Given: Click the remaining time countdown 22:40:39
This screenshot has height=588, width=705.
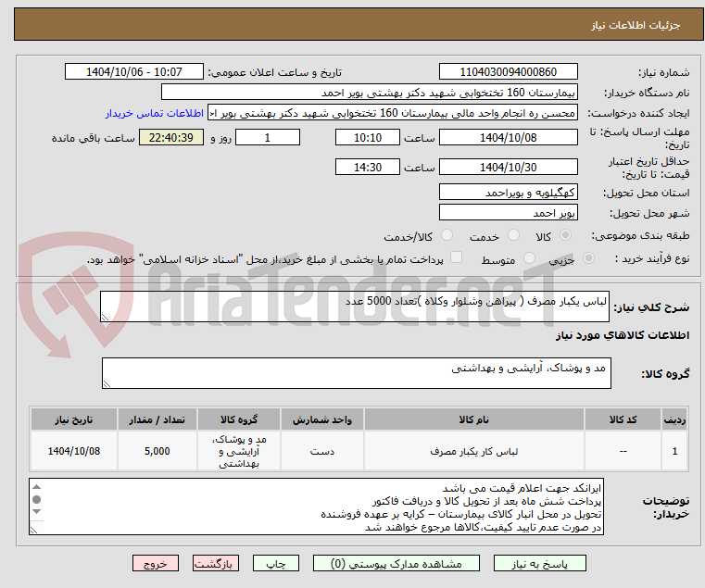Looking at the screenshot, I should [171, 138].
